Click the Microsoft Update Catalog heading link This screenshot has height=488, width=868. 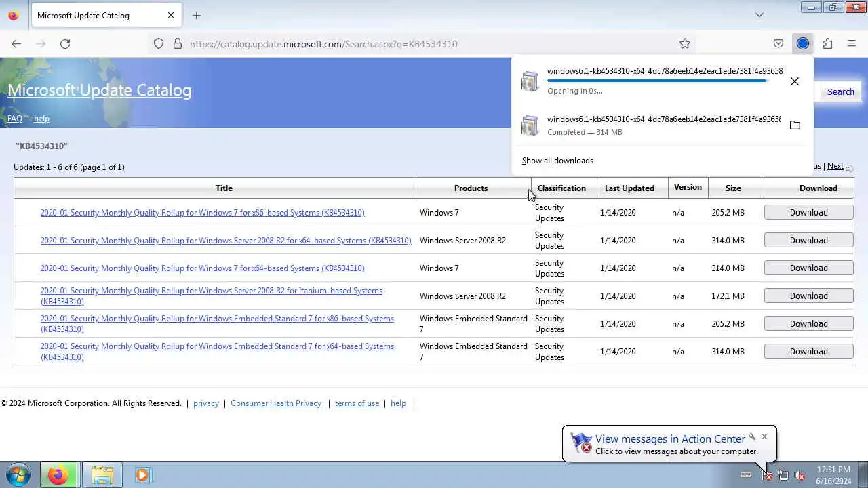100,90
